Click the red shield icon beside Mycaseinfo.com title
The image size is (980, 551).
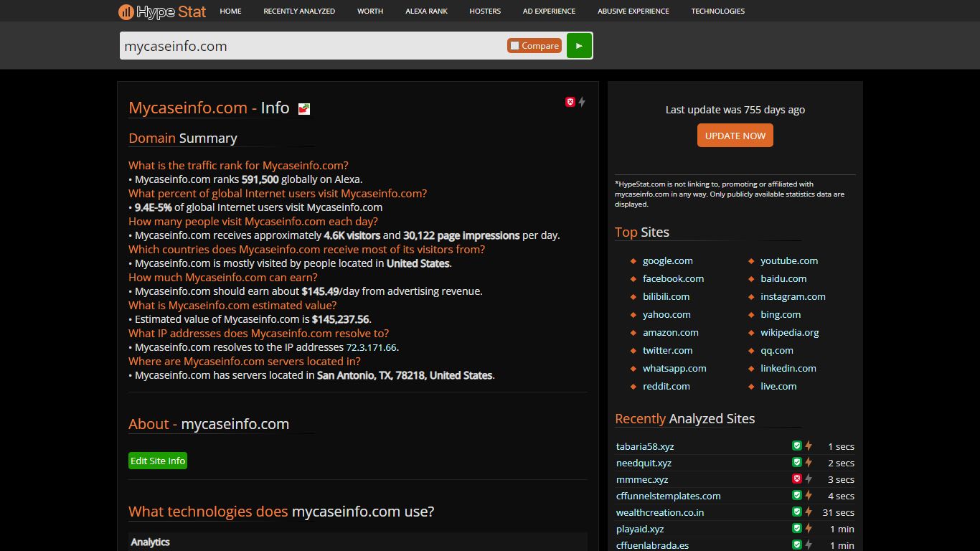tap(570, 102)
